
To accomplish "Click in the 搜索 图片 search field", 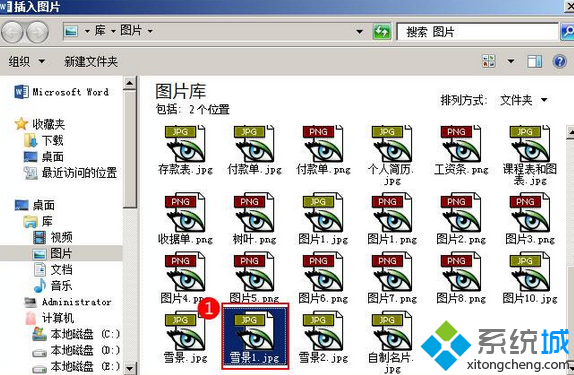I will click(477, 32).
